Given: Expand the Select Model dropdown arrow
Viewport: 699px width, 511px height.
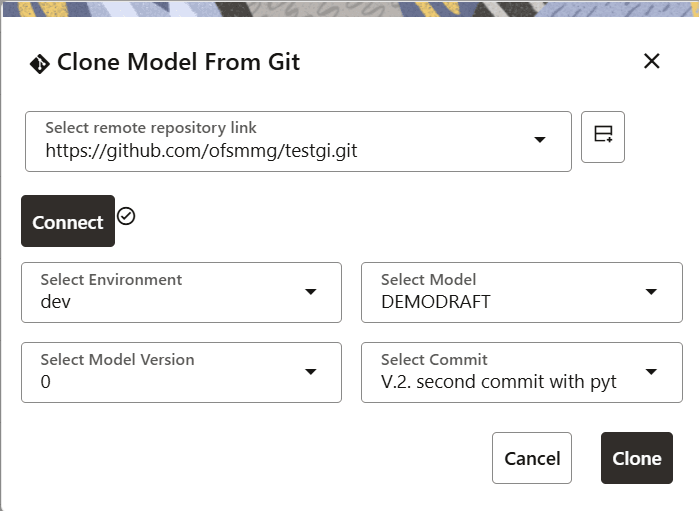Looking at the screenshot, I should 651,291.
